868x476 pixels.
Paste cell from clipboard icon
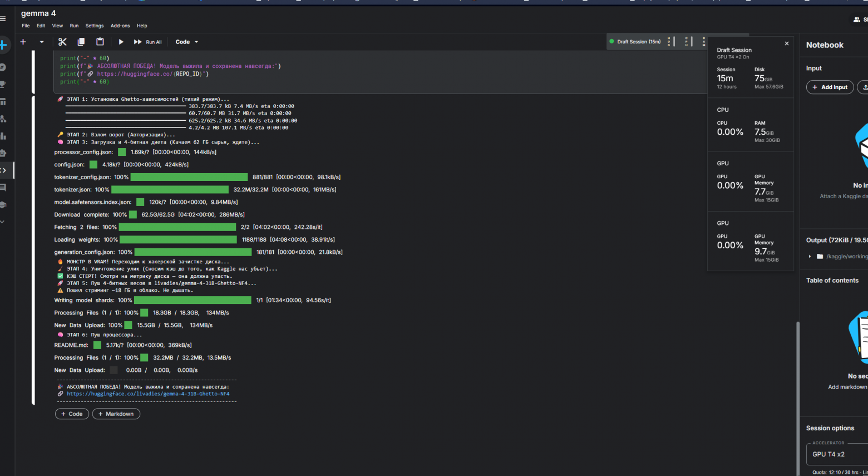[x=100, y=42]
